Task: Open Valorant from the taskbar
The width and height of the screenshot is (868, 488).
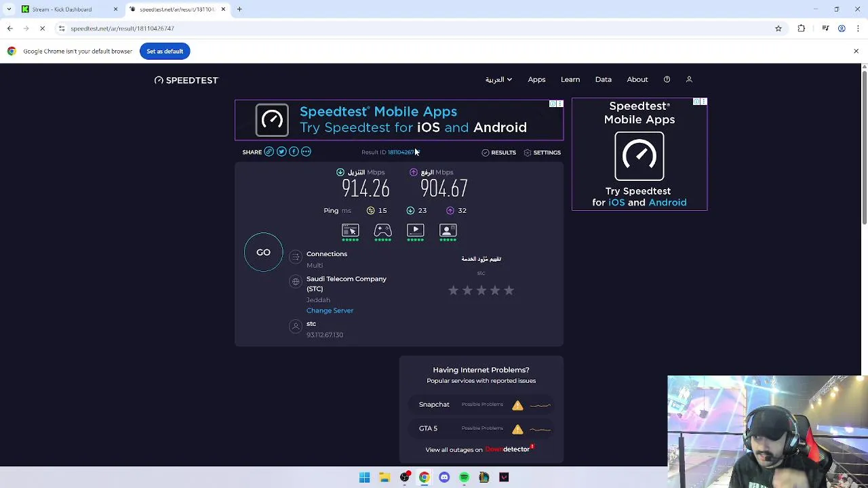Action: (504, 477)
